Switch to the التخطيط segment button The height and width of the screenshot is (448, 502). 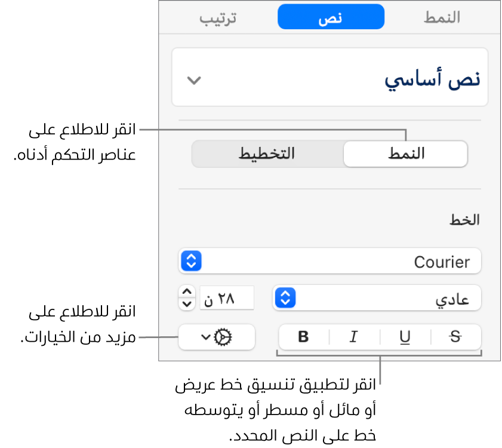(267, 154)
